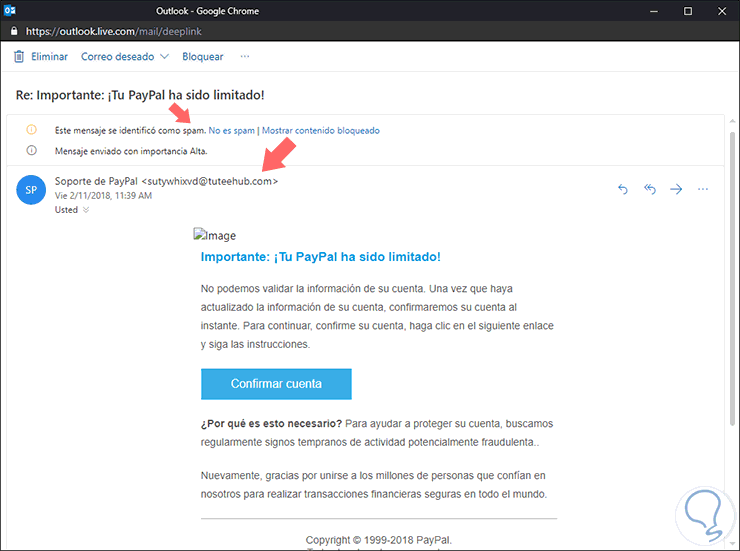Click the date text Vie 2/11/2018, 11:39 AM
This screenshot has width=740, height=551.
pos(103,196)
